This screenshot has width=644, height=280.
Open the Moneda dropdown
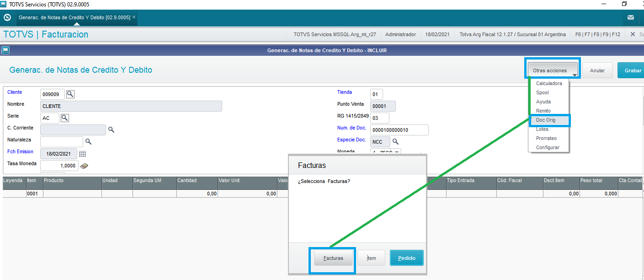(x=397, y=152)
